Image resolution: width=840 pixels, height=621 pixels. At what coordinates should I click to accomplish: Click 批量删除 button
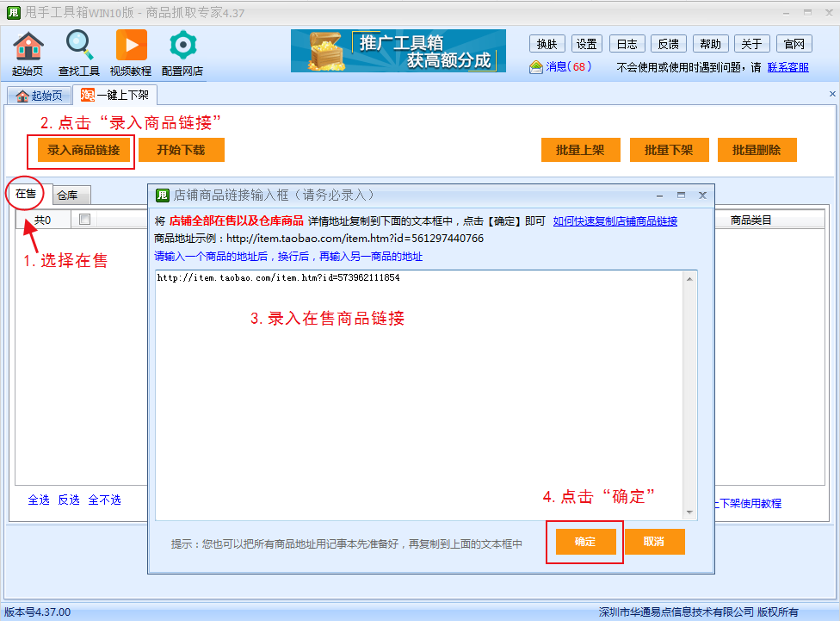pos(757,150)
